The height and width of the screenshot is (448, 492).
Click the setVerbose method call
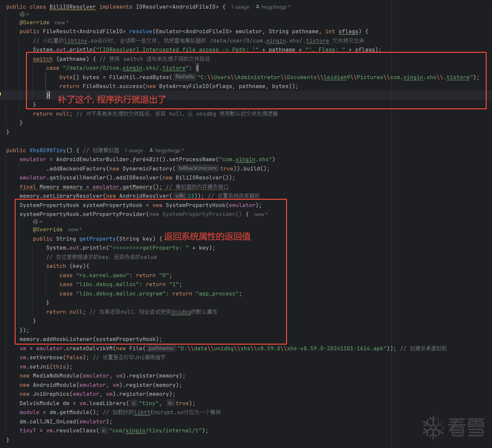[46, 358]
